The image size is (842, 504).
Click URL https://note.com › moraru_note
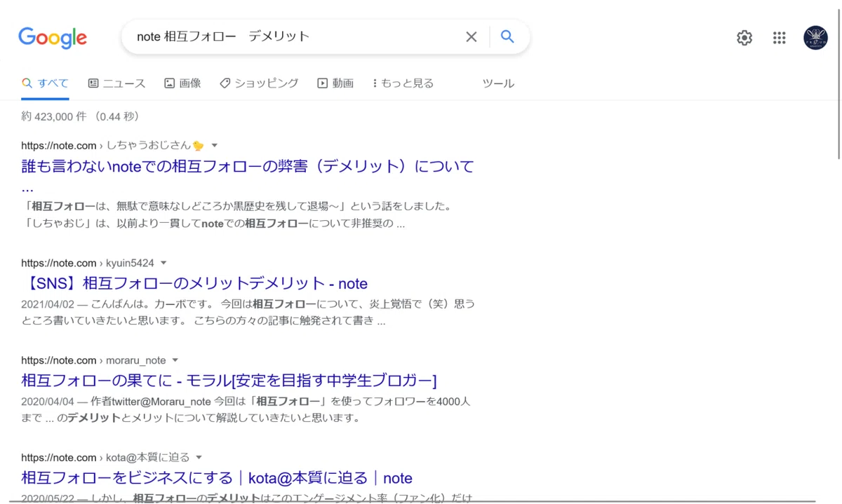pos(93,360)
